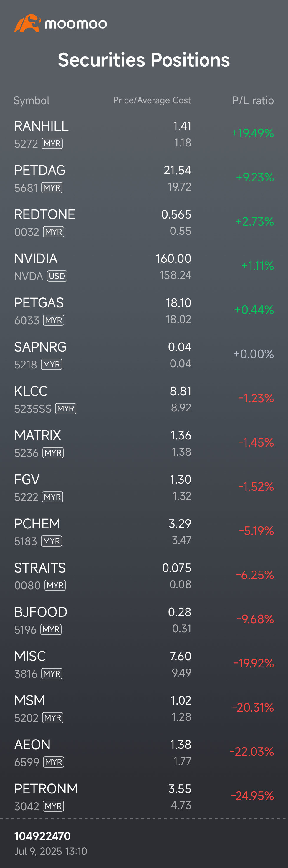Click the MYR badge under STRAITS
Viewport: 288px width, 868px height.
[x=55, y=585]
